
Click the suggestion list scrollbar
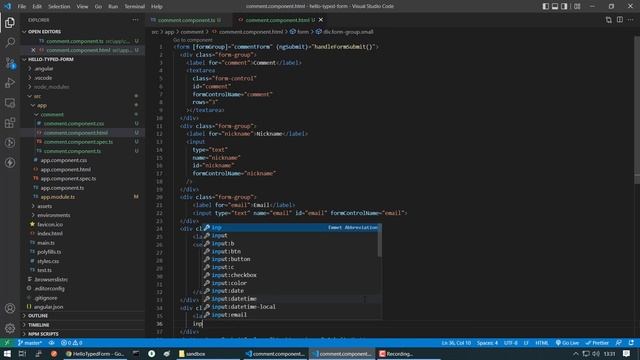[380, 240]
